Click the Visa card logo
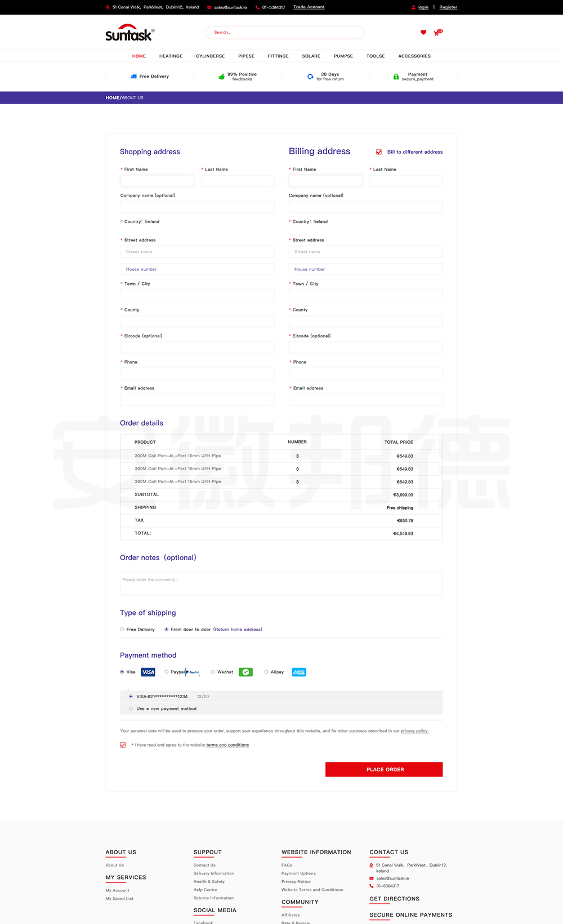563x924 pixels. [x=148, y=672]
